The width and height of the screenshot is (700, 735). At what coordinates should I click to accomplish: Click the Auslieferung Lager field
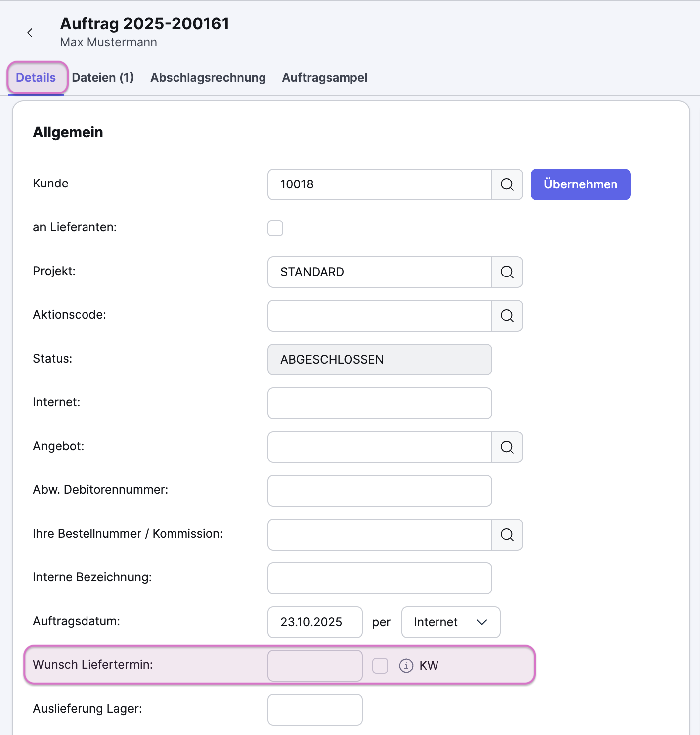click(x=315, y=710)
